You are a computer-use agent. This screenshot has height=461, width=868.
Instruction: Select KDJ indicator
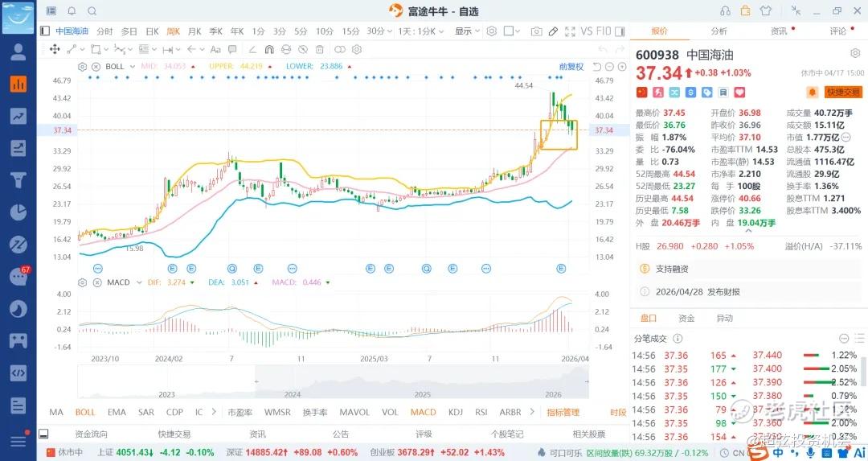(456, 412)
